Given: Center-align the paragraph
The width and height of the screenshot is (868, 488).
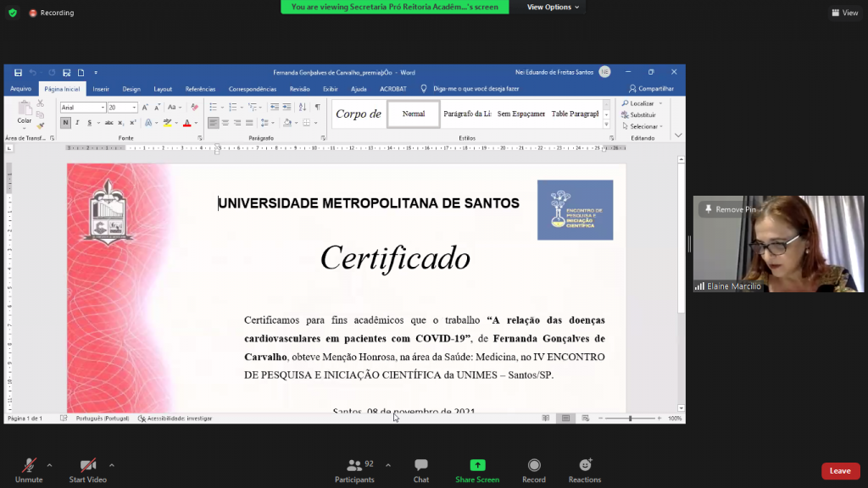Looking at the screenshot, I should coord(225,123).
